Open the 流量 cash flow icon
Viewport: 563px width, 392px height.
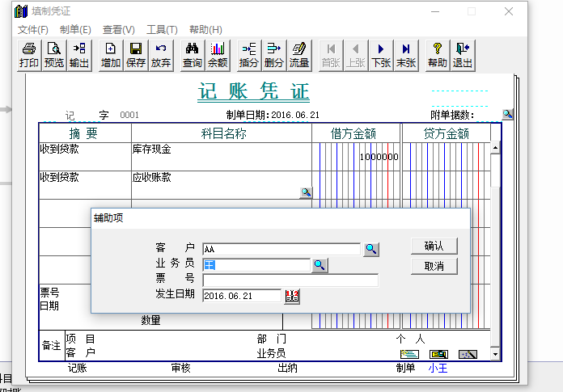(299, 55)
